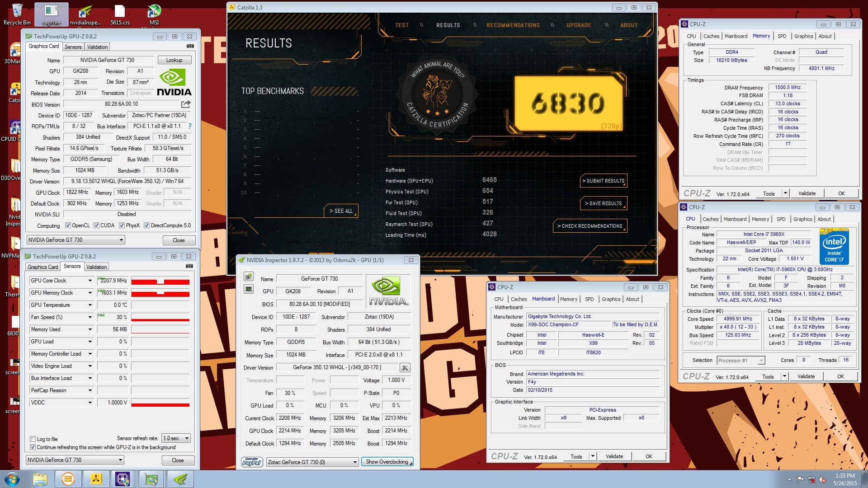868x488 pixels.
Task: Click GPU Core Clock red sensor graph
Action: (160, 281)
